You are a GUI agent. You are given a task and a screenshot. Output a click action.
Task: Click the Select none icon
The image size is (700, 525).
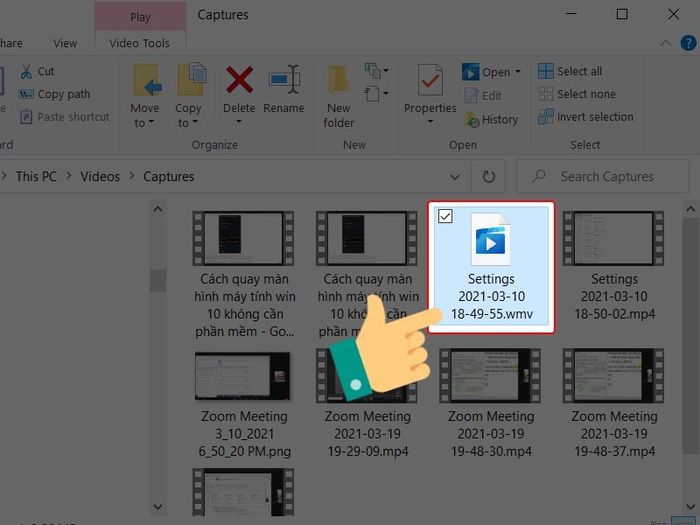546,94
